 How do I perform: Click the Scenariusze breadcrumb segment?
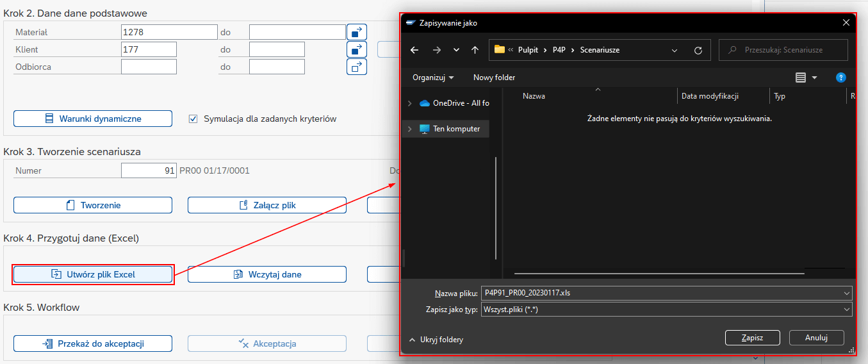(x=600, y=50)
